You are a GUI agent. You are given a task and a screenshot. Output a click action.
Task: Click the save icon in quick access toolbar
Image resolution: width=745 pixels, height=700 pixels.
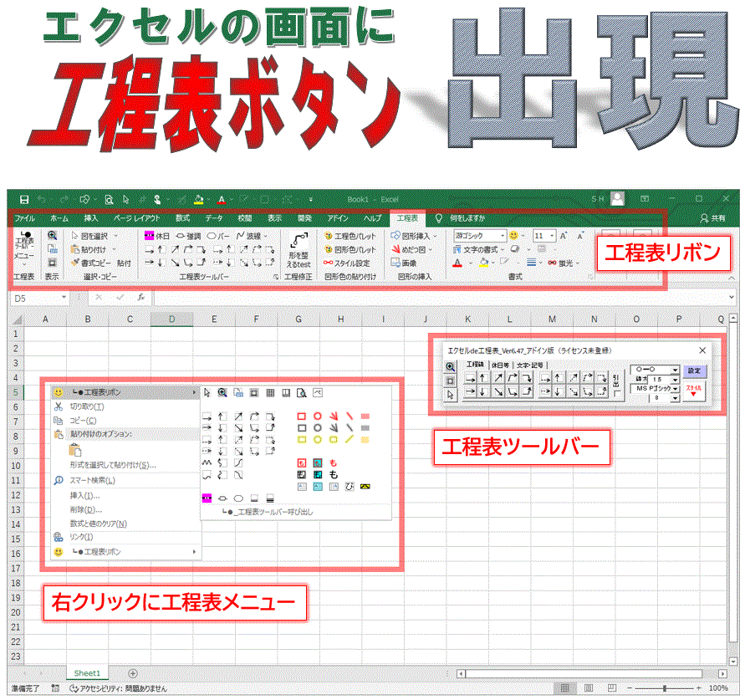[24, 200]
